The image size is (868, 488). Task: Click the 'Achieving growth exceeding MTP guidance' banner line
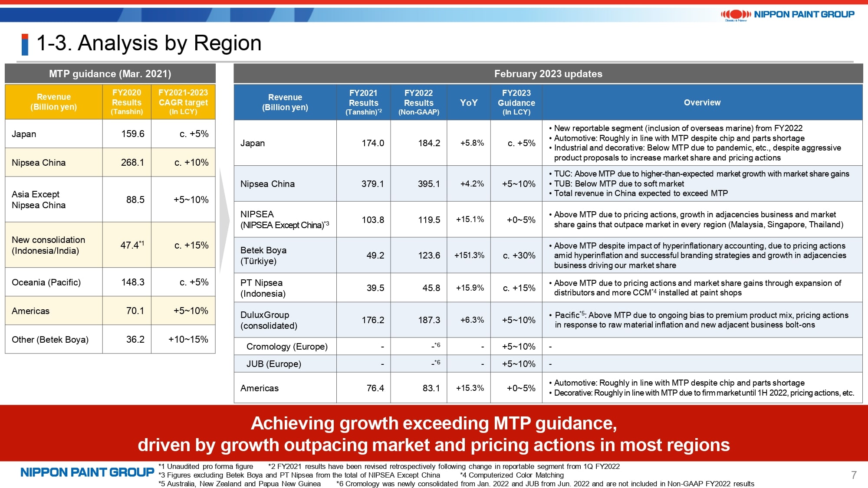[434, 423]
